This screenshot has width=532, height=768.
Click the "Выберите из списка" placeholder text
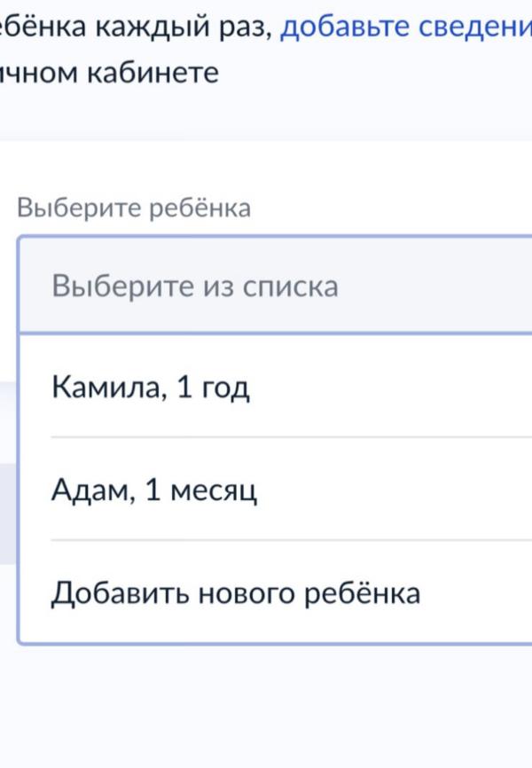pos(195,287)
